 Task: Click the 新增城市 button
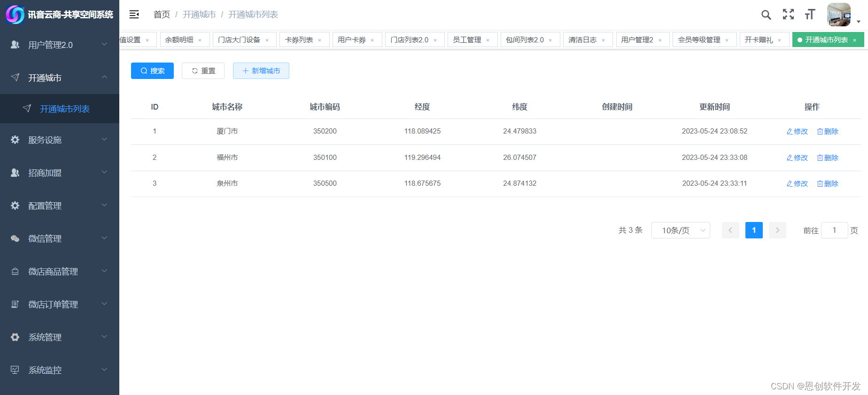[261, 71]
